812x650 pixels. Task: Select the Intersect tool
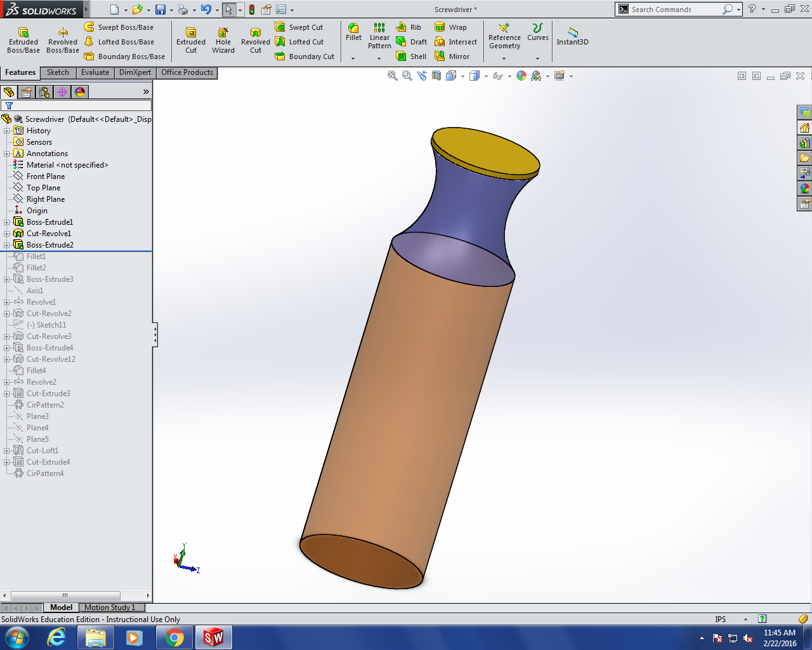[x=455, y=42]
